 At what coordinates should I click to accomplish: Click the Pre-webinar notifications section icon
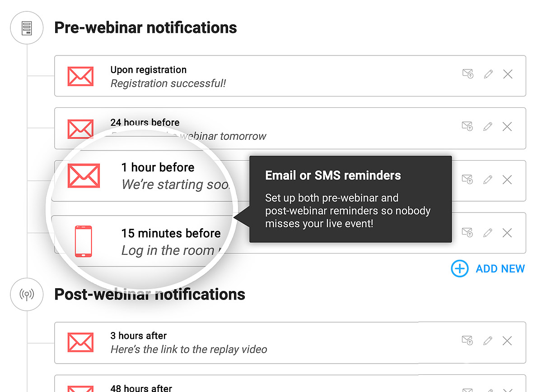point(27,28)
